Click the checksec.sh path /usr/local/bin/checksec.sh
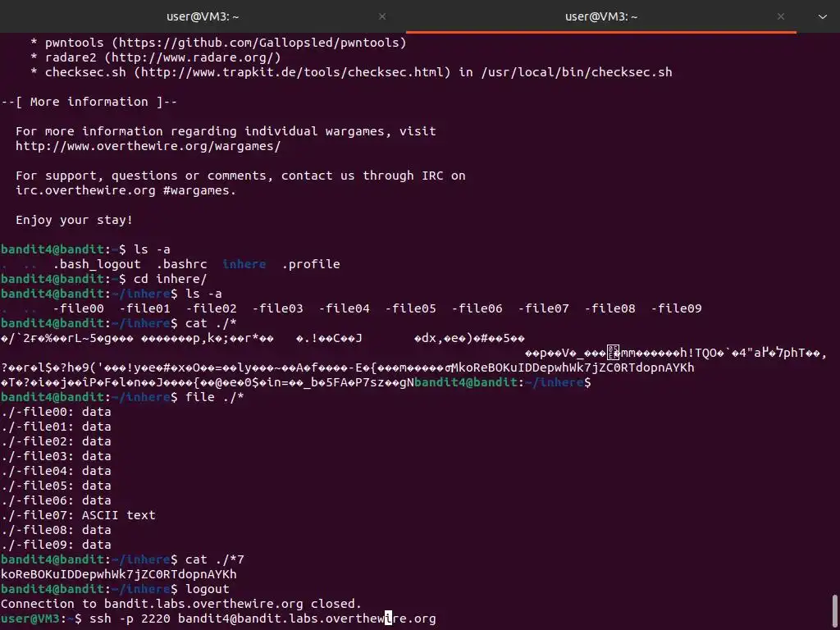 tap(577, 72)
